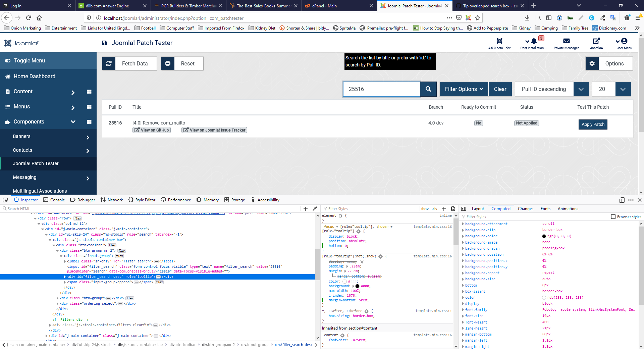The height and width of the screenshot is (349, 644).
Task: Open View on Joomla! Issue Tracker link
Action: click(x=214, y=130)
